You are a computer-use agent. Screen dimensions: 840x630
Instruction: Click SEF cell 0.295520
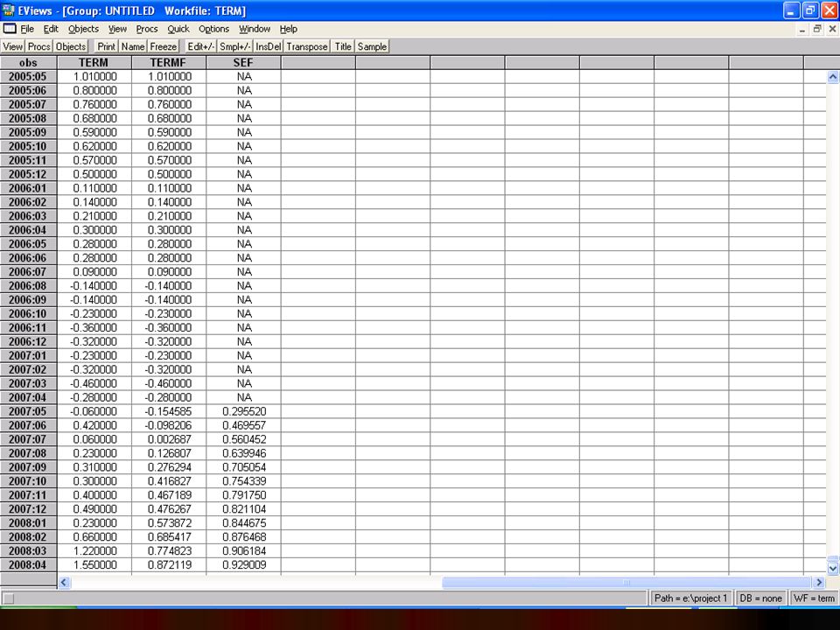pos(244,411)
